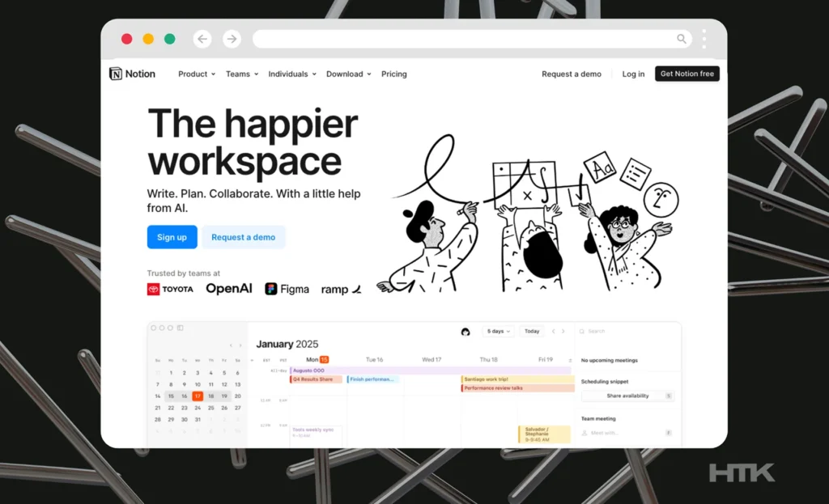Viewport: 829px width, 504px height.
Task: Open the Individuals dropdown
Action: pyautogui.click(x=292, y=74)
